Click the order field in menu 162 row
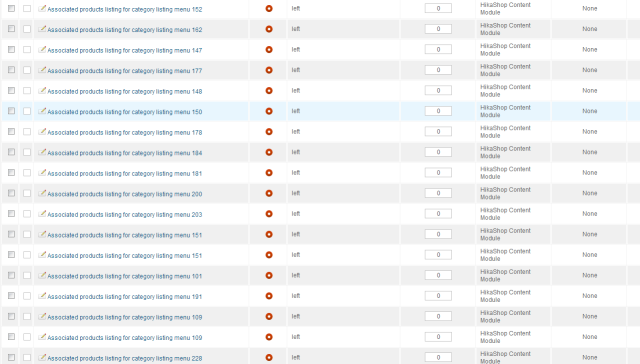This screenshot has width=640, height=364. pos(438,29)
